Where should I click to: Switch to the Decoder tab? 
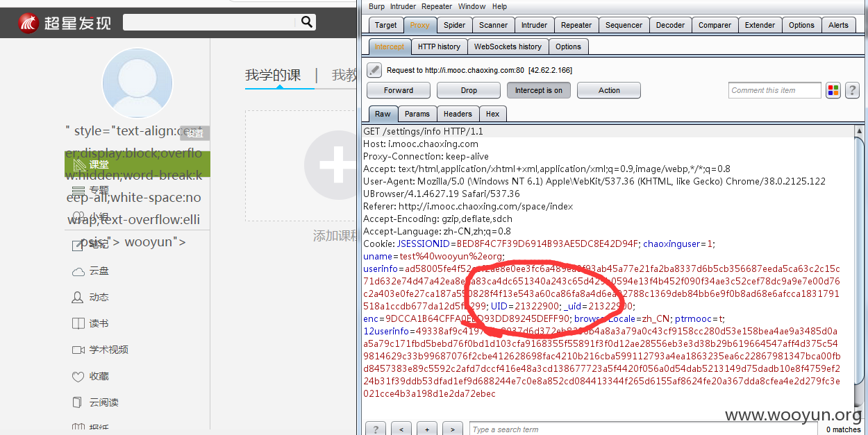670,25
